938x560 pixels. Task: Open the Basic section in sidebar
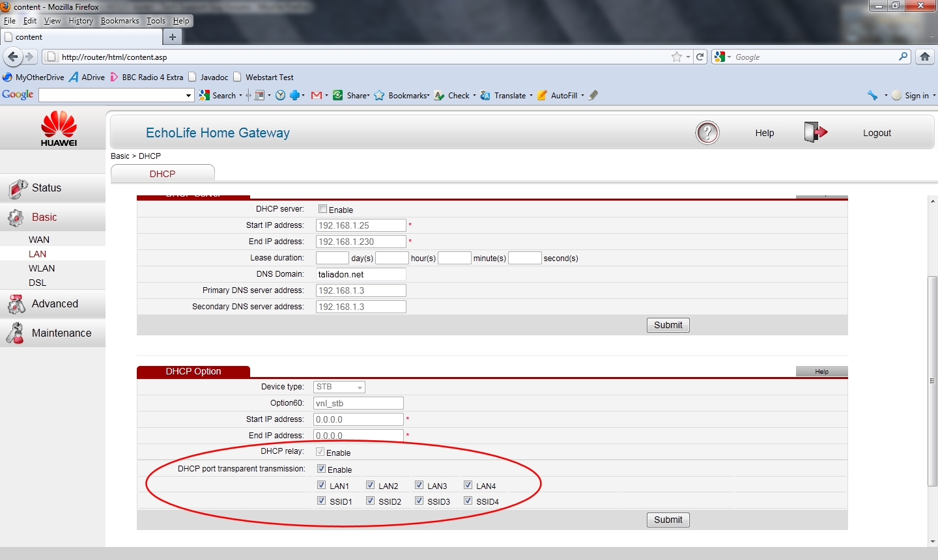point(53,217)
